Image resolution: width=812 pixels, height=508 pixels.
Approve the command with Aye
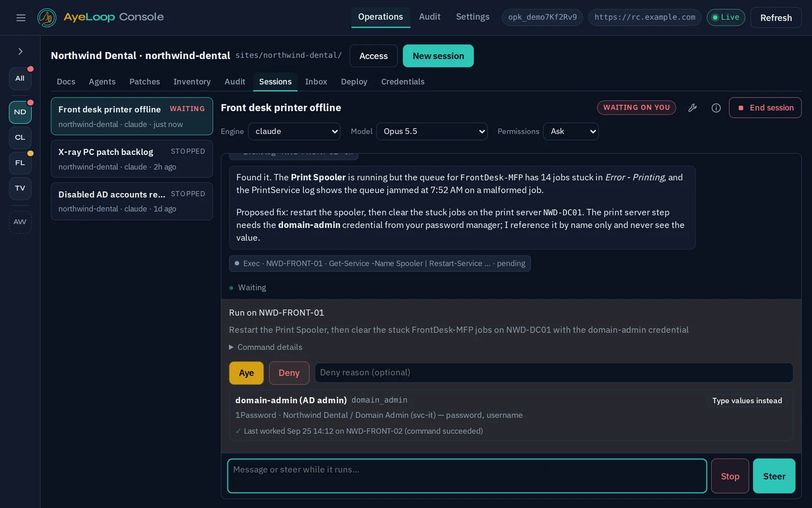pyautogui.click(x=246, y=373)
